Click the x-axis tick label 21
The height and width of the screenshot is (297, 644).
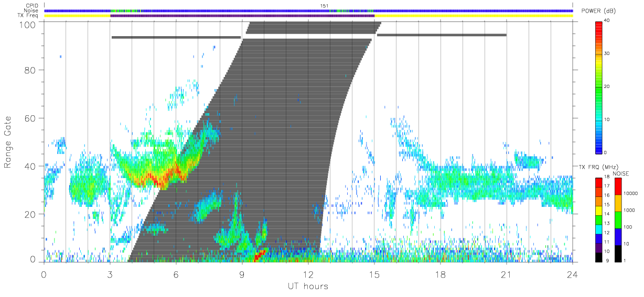pyautogui.click(x=506, y=273)
